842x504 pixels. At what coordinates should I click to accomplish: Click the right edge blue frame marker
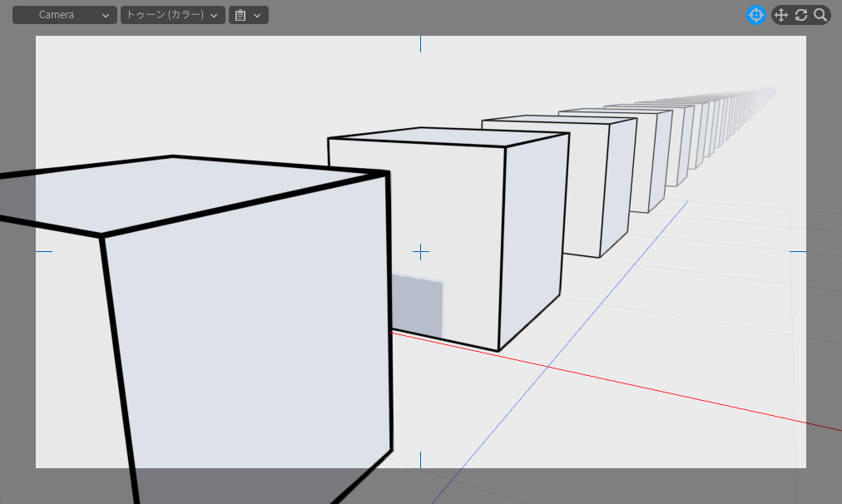pos(798,251)
